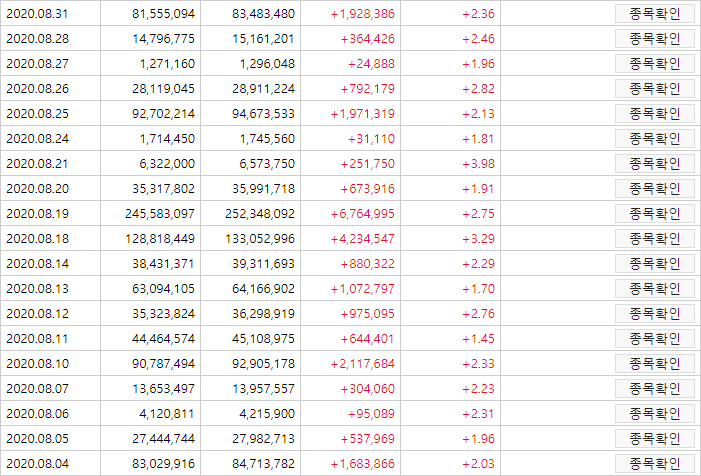Click 종목확인 for the 2020.08.19 row
Image resolution: width=701 pixels, height=476 pixels.
(x=655, y=214)
